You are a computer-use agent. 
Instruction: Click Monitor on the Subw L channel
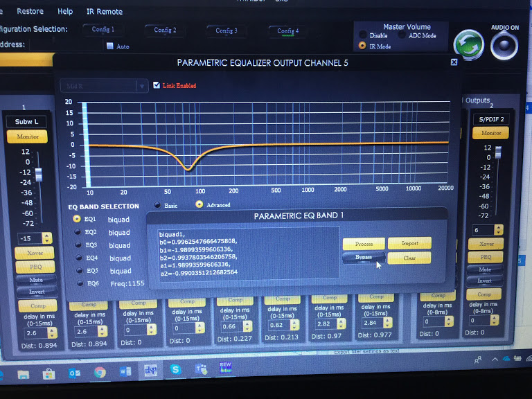pyautogui.click(x=27, y=136)
